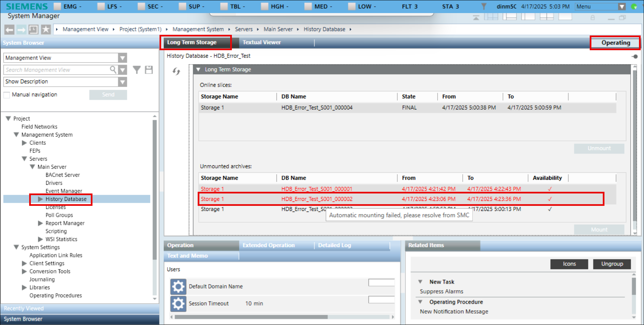Click the Ungroup button in Related Items
Viewport: 644px width, 325px height.
click(611, 264)
